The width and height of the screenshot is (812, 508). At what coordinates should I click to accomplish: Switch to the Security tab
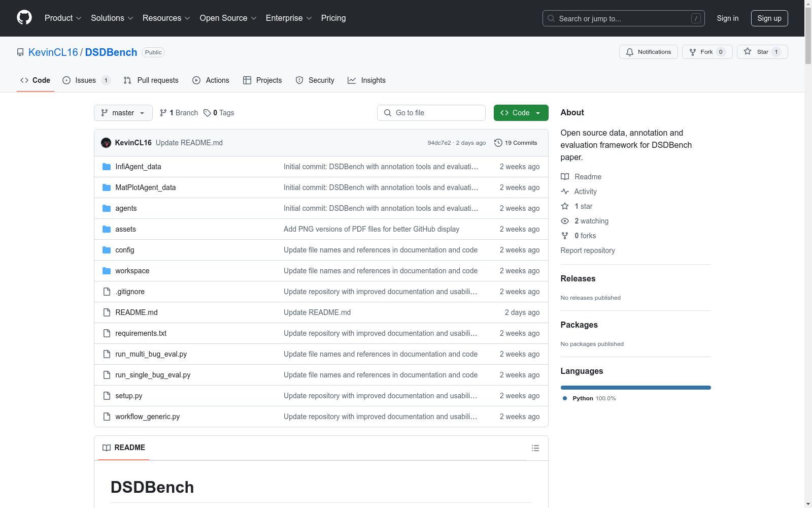pyautogui.click(x=315, y=80)
